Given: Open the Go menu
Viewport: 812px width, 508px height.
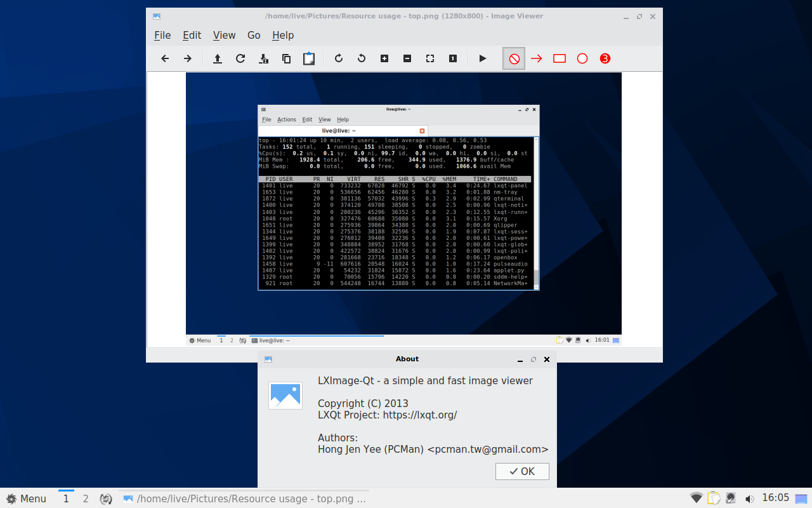Looking at the screenshot, I should point(254,35).
